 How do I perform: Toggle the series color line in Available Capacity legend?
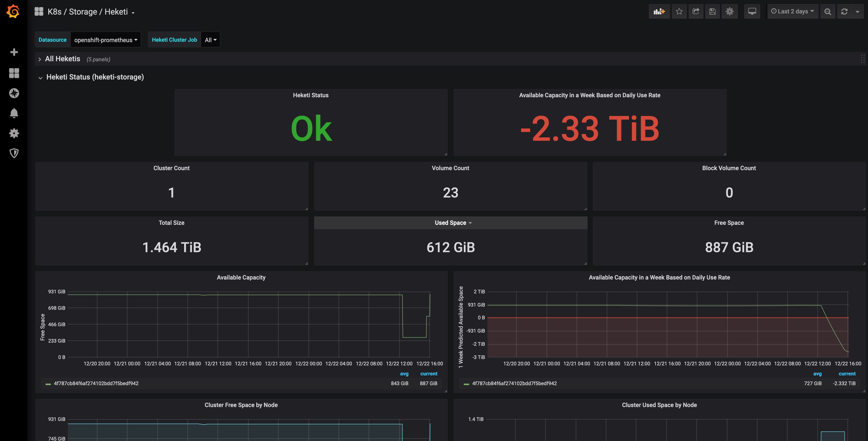(x=48, y=384)
